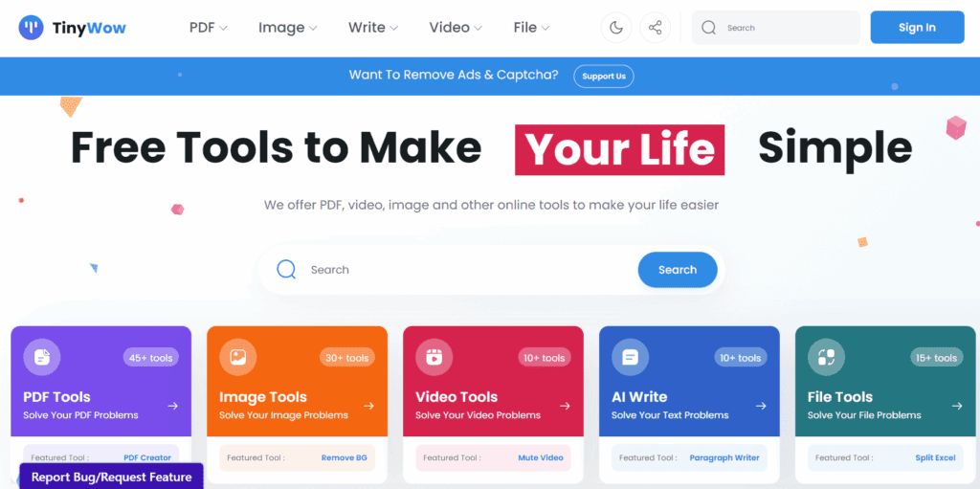Open the Write dropdown in the navigation
The image size is (980, 489).
click(x=373, y=28)
